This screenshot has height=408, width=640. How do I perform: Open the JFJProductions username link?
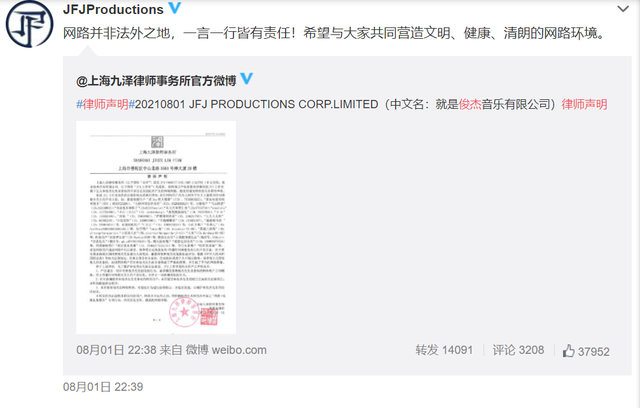click(113, 9)
